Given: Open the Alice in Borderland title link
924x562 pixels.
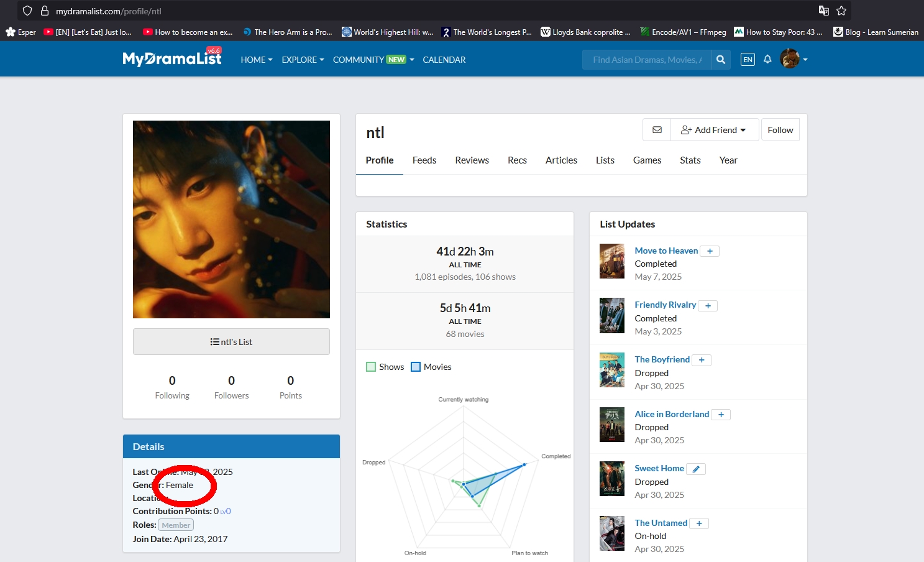Looking at the screenshot, I should click(672, 414).
